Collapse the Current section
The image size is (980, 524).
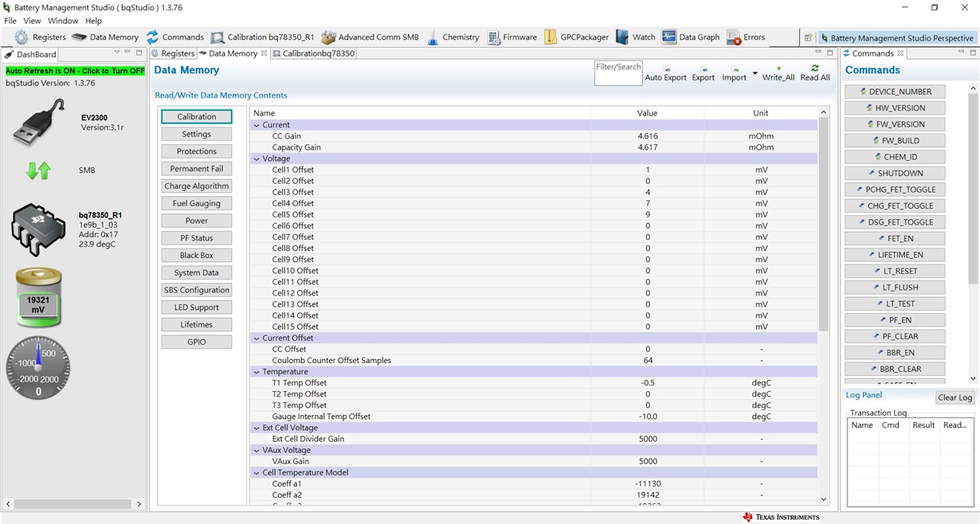[257, 125]
